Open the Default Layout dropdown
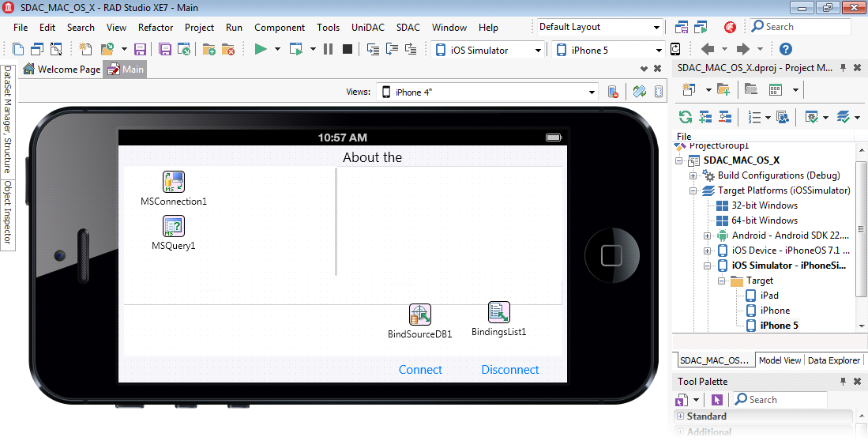The image size is (868, 441). pyautogui.click(x=656, y=27)
